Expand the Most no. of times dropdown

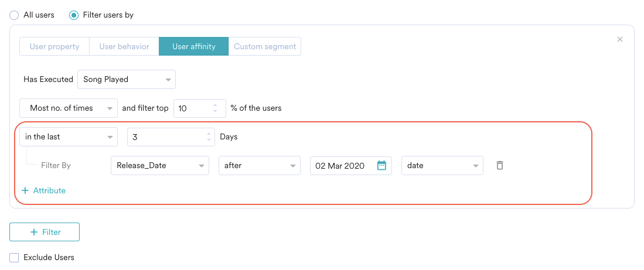[69, 108]
